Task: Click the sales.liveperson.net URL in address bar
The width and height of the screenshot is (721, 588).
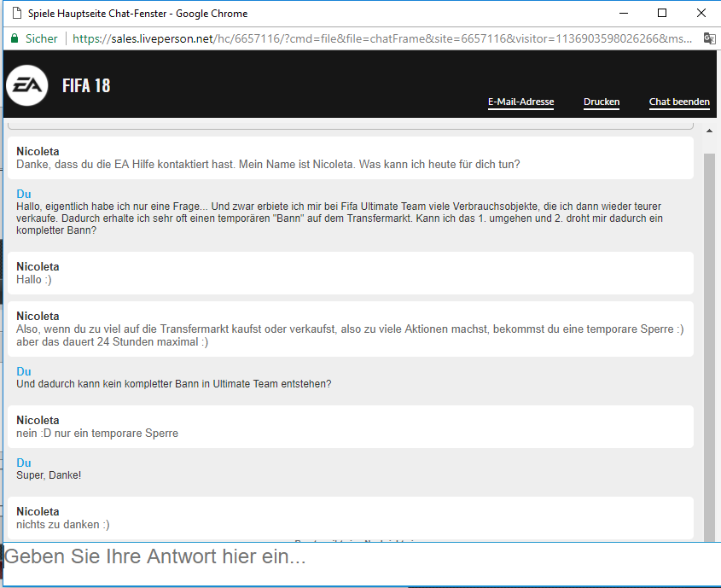Action: tap(382, 38)
